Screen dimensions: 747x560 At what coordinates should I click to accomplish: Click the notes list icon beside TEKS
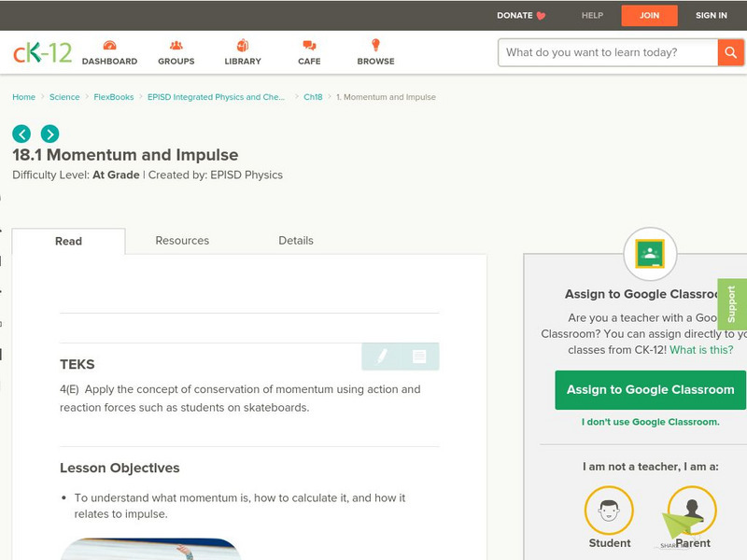419,357
